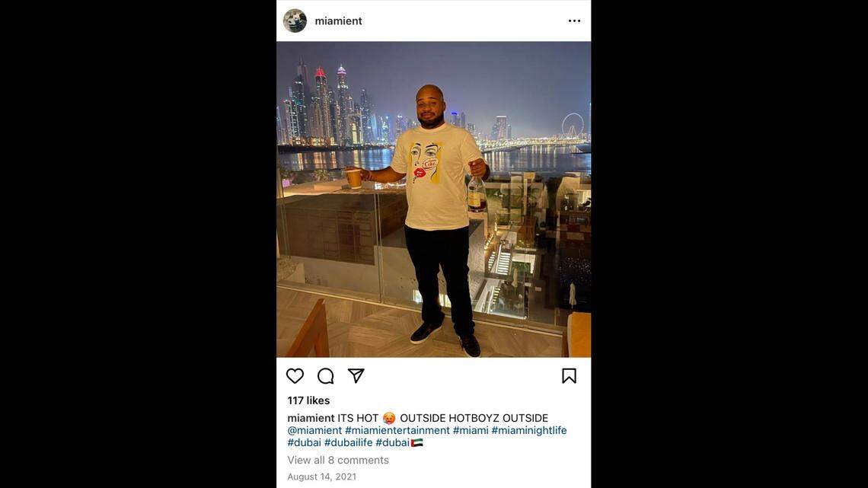Tap the miamient name in the caption
Viewport: 868px width, 488px height.
(x=311, y=418)
